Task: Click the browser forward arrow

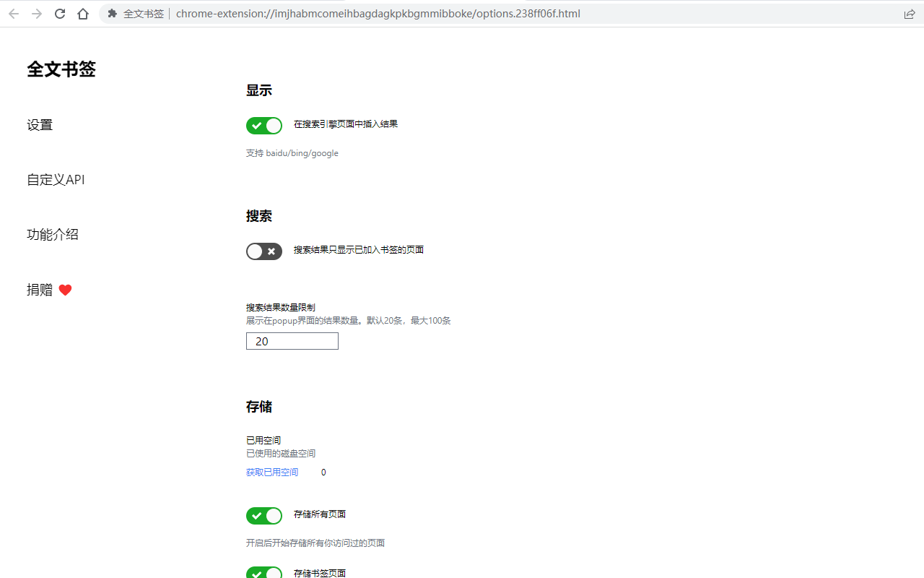Action: [x=37, y=14]
